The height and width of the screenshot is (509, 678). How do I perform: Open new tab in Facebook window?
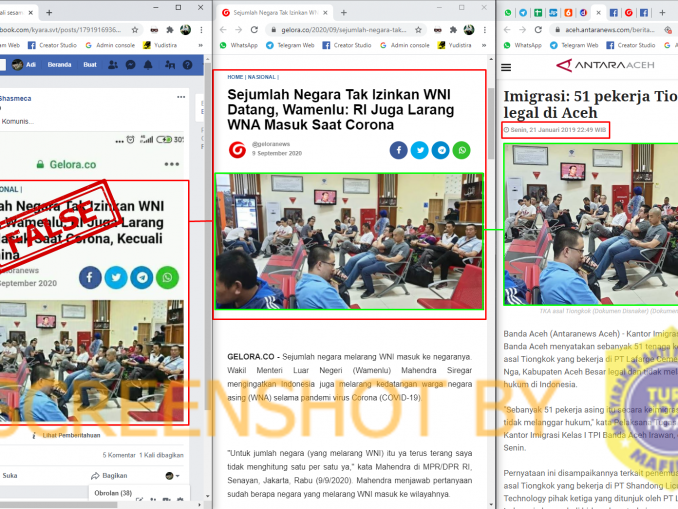coord(49,13)
